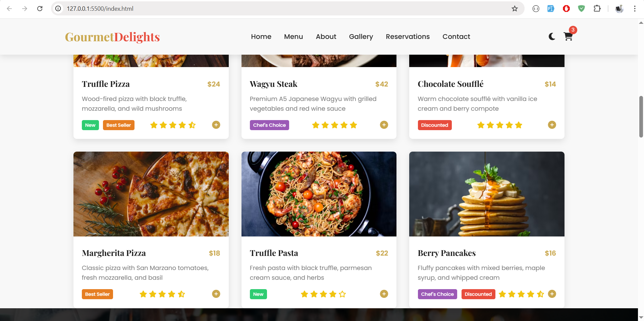Add Truffle Pizza to cart via plus button
The height and width of the screenshot is (321, 644).
[216, 125]
